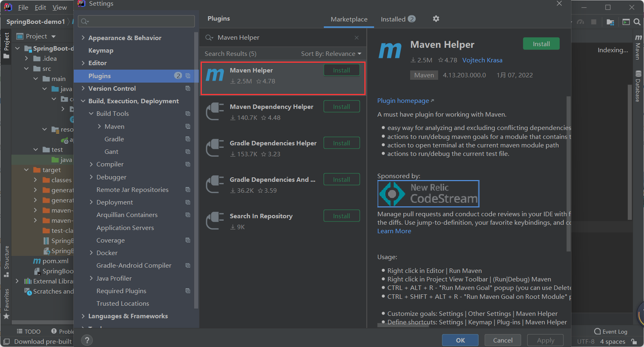
Task: Open the Project tool window tab
Action: 6,45
